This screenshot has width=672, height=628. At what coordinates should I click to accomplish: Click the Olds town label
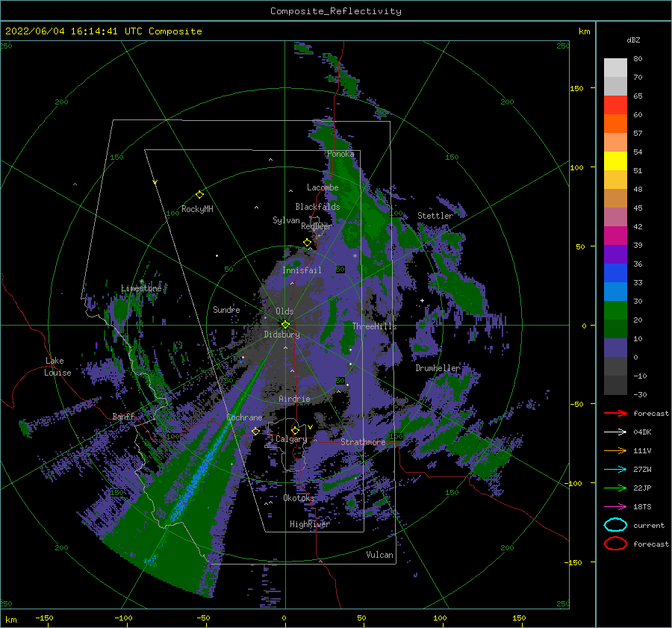click(284, 311)
